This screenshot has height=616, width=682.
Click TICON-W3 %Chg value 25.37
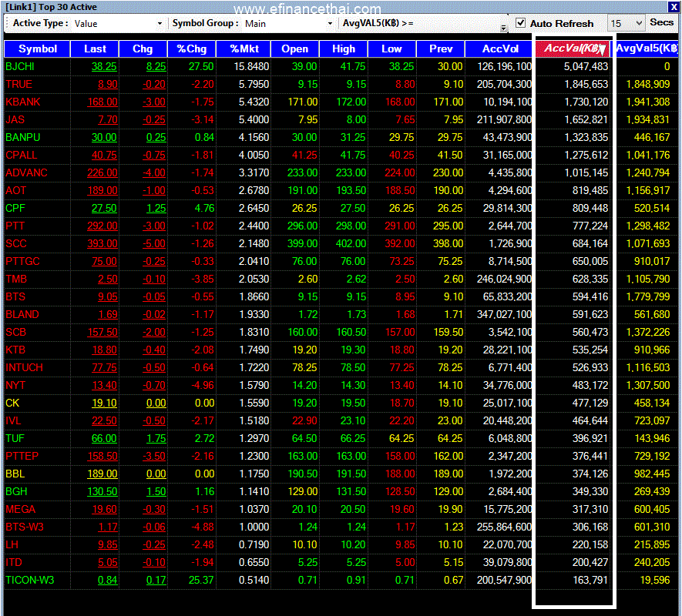[x=201, y=580]
